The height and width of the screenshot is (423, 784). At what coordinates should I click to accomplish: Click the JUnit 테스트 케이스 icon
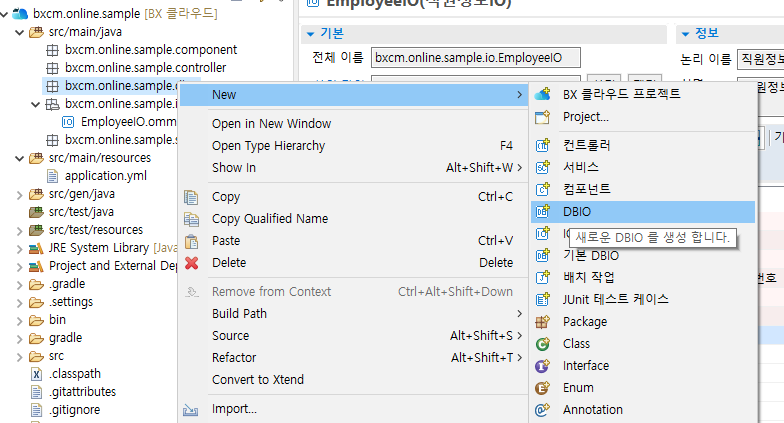click(x=543, y=299)
